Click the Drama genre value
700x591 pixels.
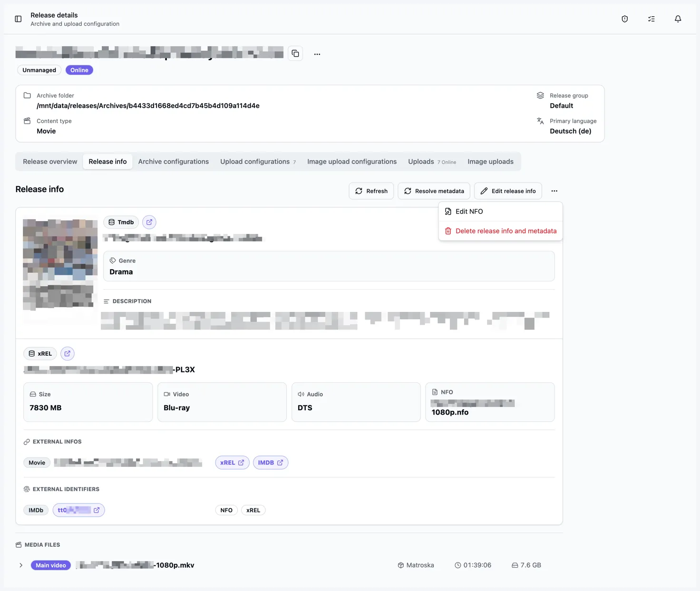[121, 272]
